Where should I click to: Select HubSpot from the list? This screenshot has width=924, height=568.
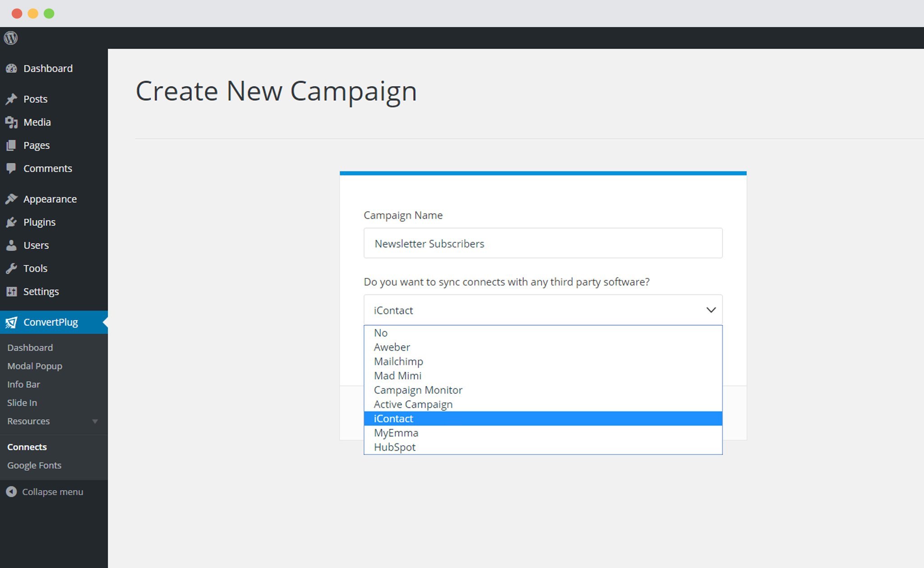543,447
